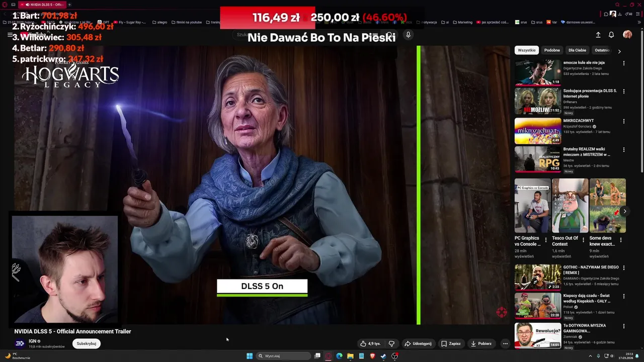The height and width of the screenshot is (362, 644).
Task: Open 'Kiepscy dają czadu' video thumbnail
Action: coord(537,306)
